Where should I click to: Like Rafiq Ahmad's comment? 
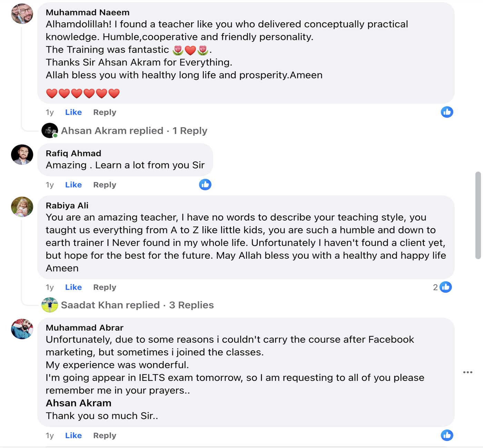pos(73,185)
